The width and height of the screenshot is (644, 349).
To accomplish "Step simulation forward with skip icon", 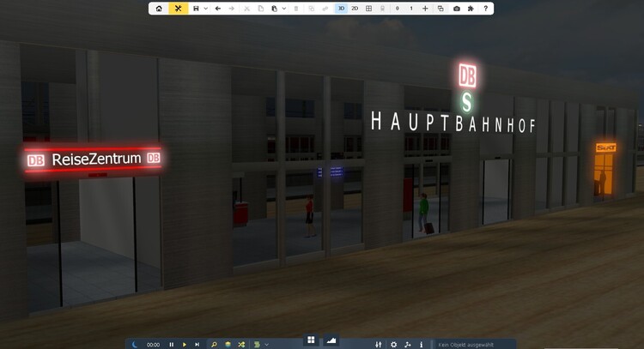I will point(197,345).
